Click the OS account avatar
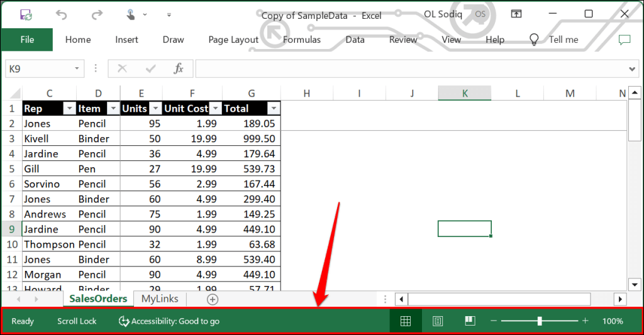This screenshot has width=644, height=335. click(x=480, y=14)
